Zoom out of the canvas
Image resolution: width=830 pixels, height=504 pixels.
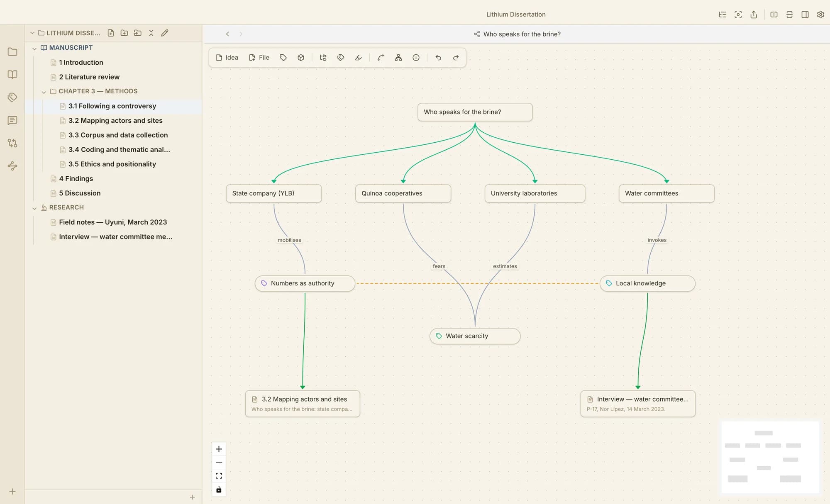pos(219,462)
